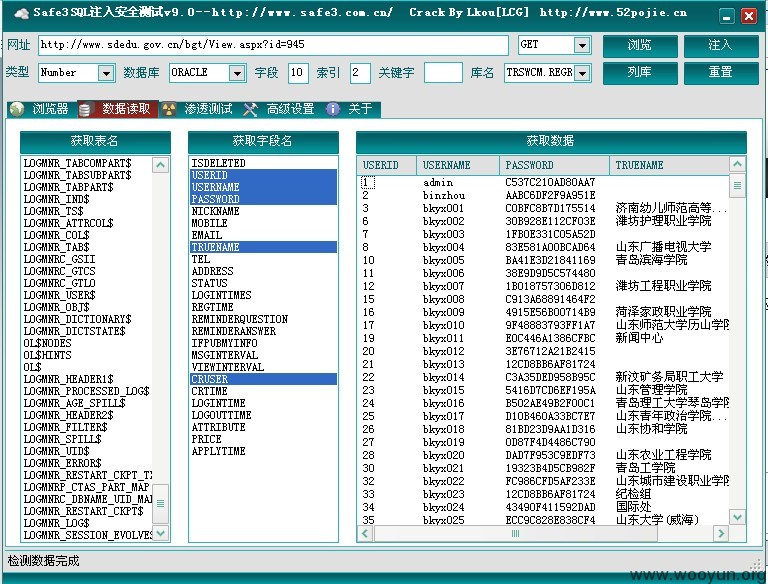768x584 pixels.
Task: Select the LOGINTIMES field
Action: (x=264, y=295)
